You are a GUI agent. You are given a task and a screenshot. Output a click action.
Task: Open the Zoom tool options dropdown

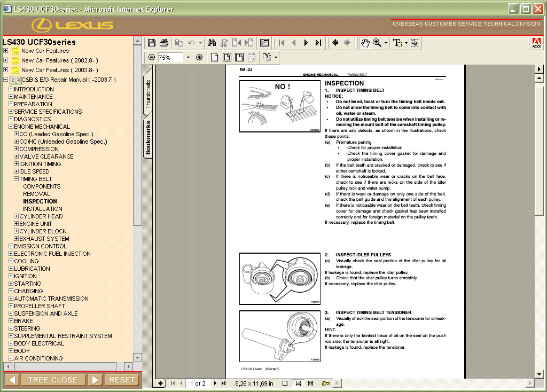pos(386,43)
